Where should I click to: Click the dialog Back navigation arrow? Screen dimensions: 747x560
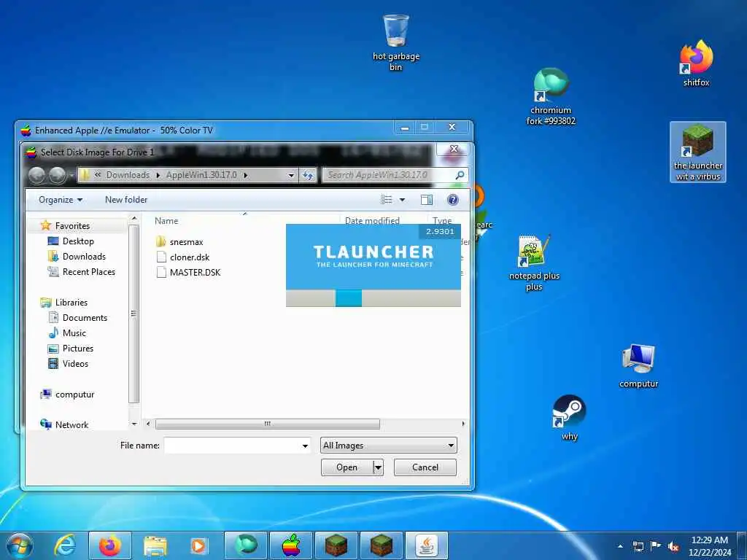36,175
